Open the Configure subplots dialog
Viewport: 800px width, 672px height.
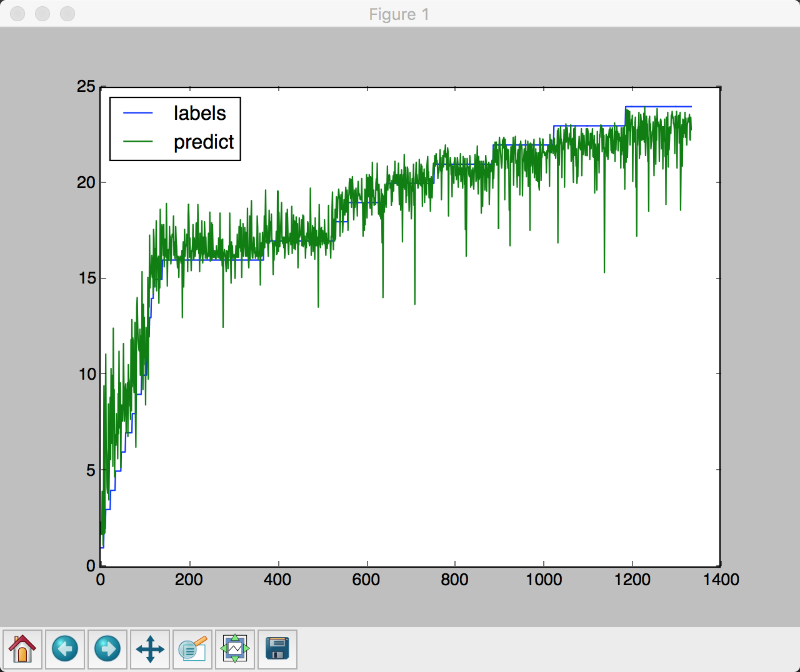pos(235,650)
